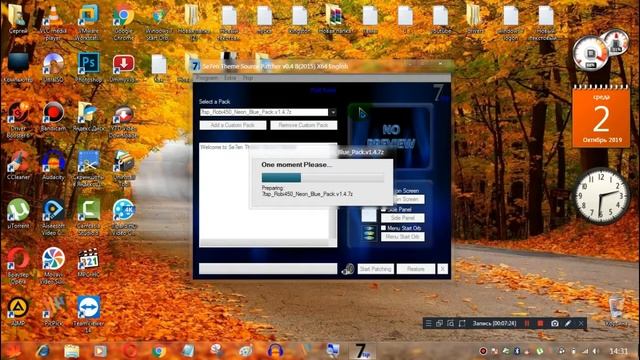Open VLC media player desktop shortcut
Screen dimensions: 640x360
53,23
